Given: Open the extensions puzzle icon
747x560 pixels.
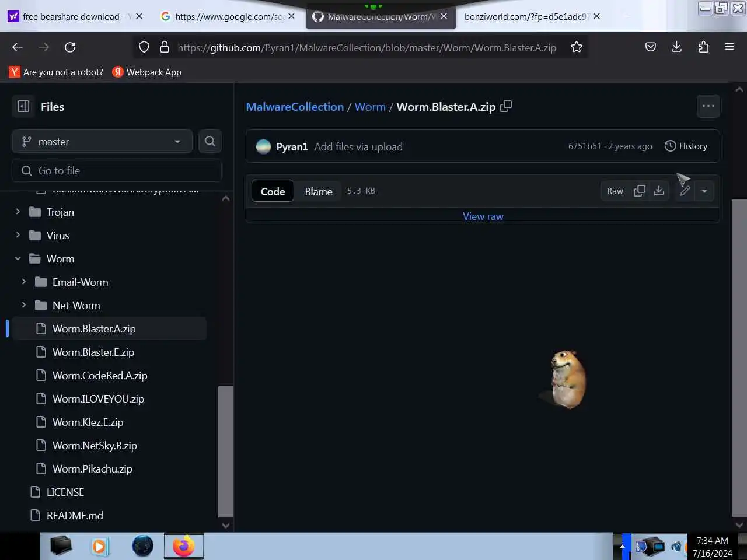Looking at the screenshot, I should [x=703, y=47].
